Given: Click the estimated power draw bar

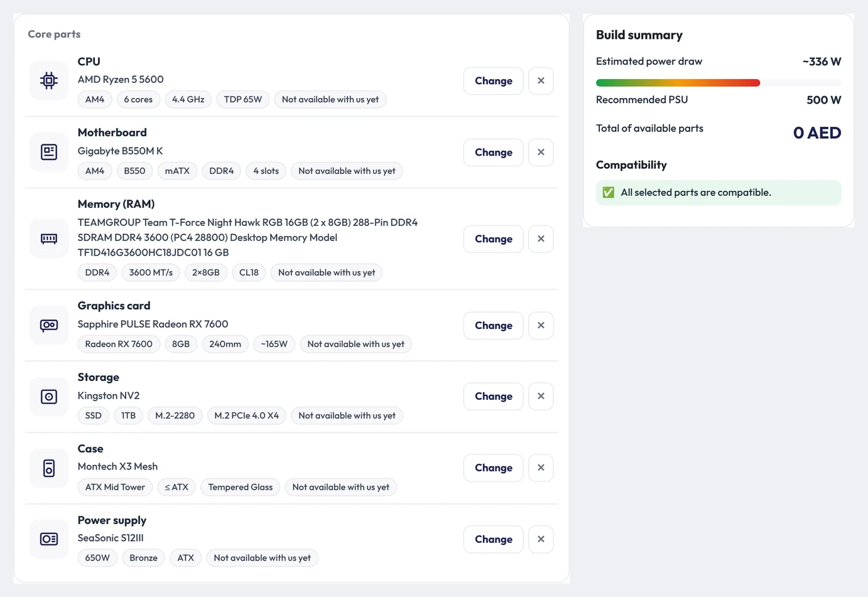Looking at the screenshot, I should click(719, 83).
